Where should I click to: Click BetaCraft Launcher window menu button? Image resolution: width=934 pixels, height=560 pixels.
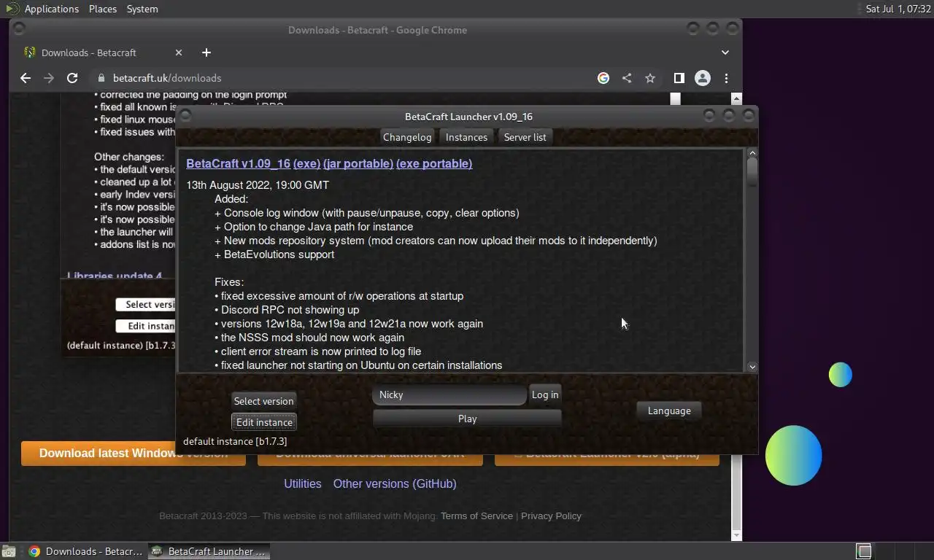point(185,115)
